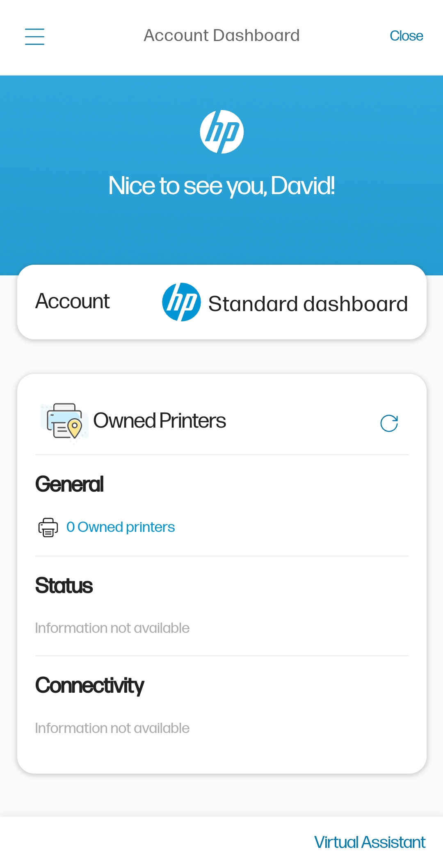Viewport: 443px width, 868px height.
Task: Tap the Account label in the card
Action: (73, 302)
